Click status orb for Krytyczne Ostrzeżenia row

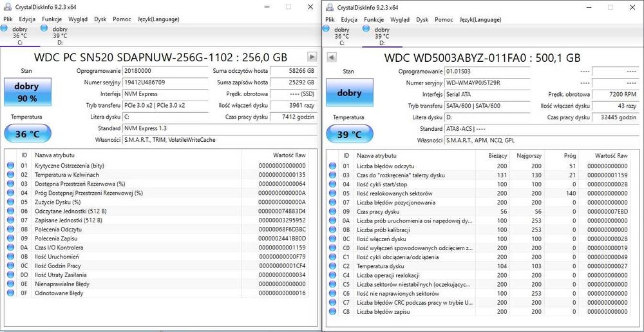tap(11, 166)
